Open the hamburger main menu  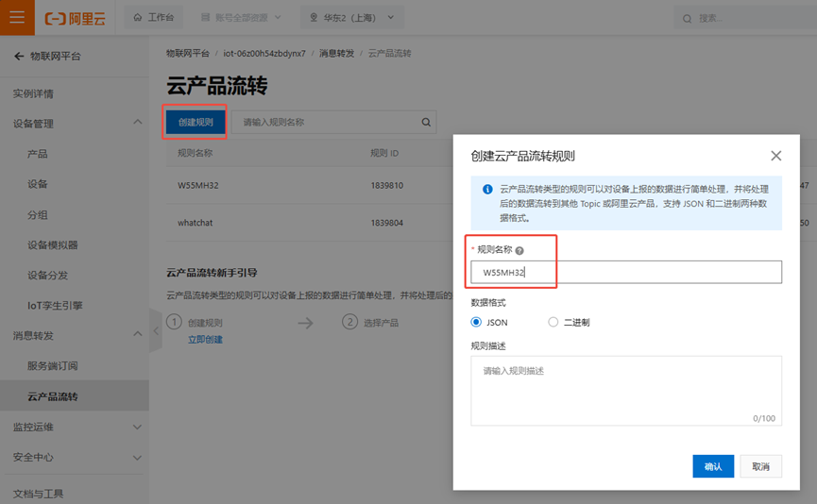coord(17,17)
